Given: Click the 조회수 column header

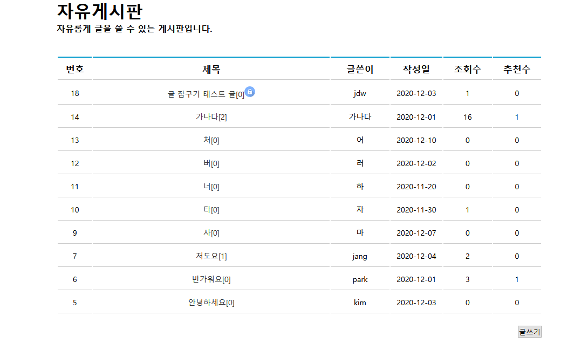Looking at the screenshot, I should pos(467,69).
